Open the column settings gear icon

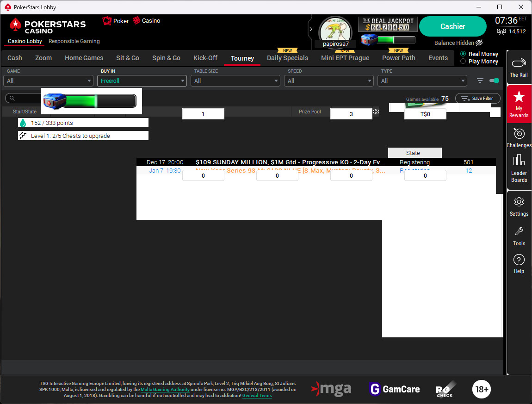coord(376,112)
